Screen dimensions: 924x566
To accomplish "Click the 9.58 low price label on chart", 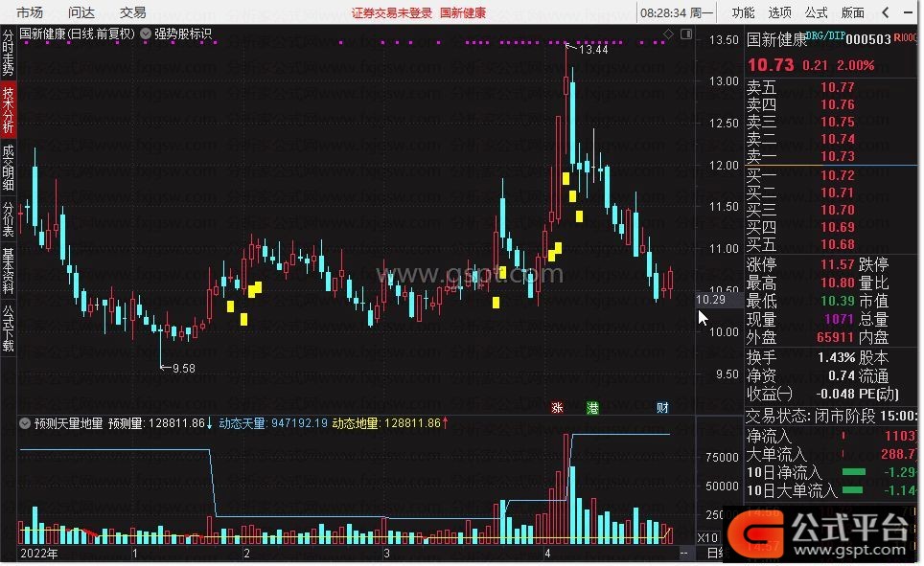I will [183, 369].
